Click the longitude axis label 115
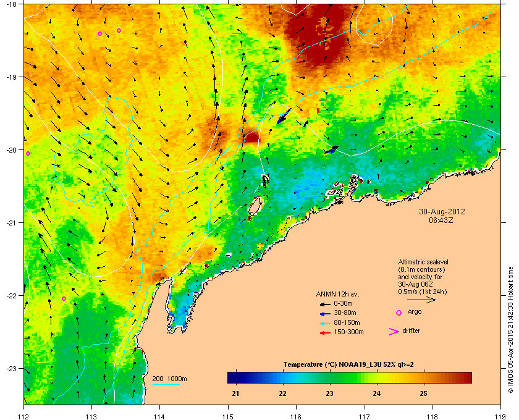 tap(228, 417)
